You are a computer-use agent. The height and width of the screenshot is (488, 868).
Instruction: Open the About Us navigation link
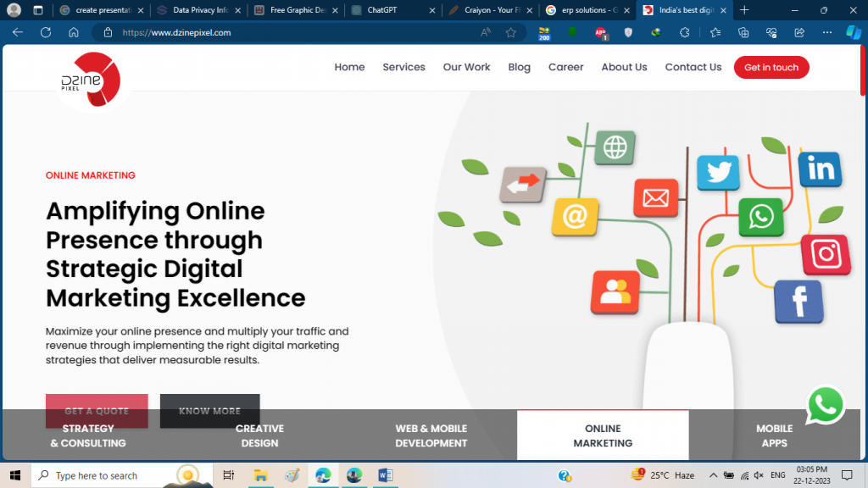pos(625,67)
